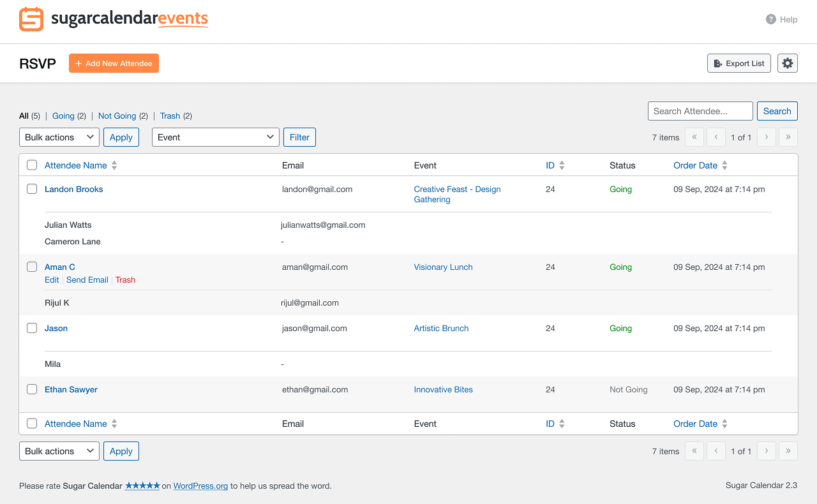The width and height of the screenshot is (817, 504).
Task: Sort by Order Date header arrows
Action: tap(724, 165)
